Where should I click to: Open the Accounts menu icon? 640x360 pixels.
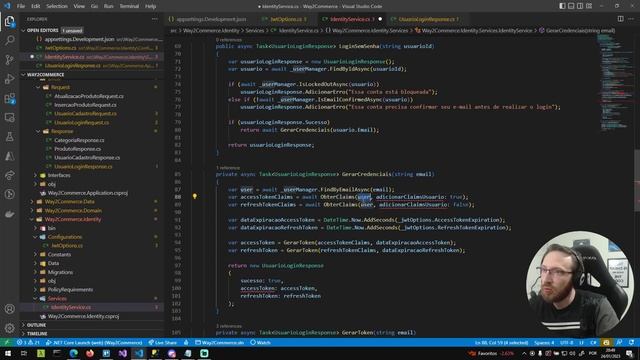click(9, 309)
